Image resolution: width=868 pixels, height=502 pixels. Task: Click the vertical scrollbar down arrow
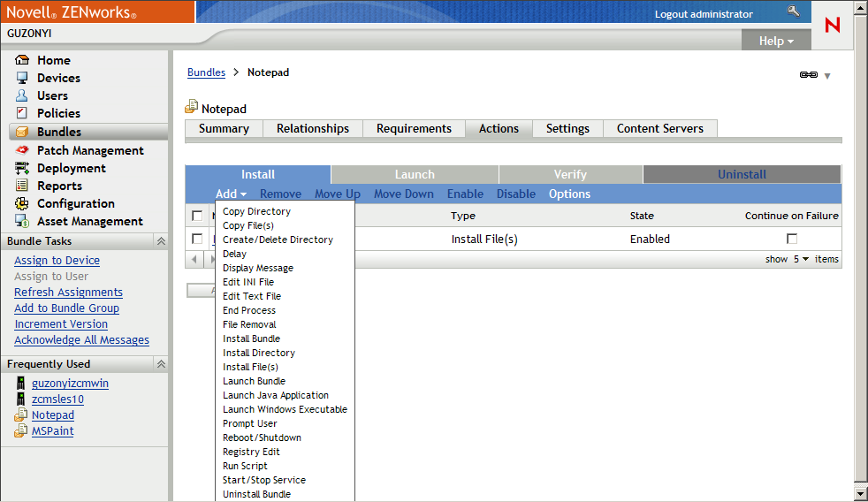pos(860,492)
